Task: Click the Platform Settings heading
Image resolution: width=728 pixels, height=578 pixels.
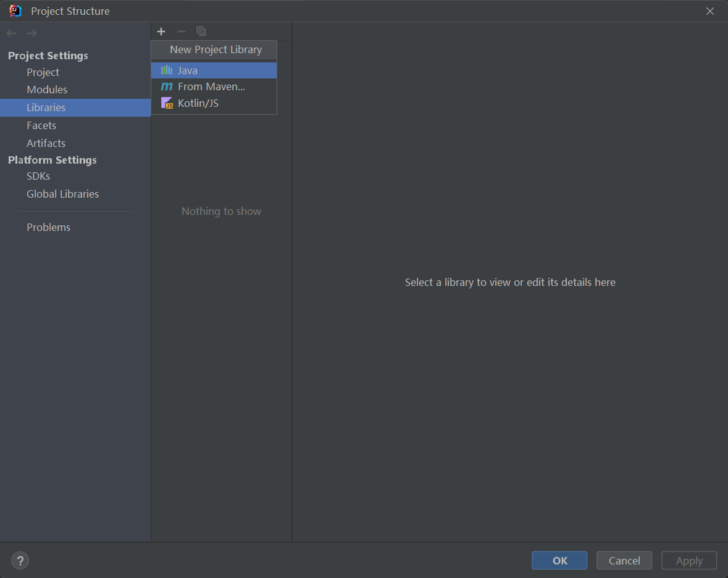Action: coord(52,160)
